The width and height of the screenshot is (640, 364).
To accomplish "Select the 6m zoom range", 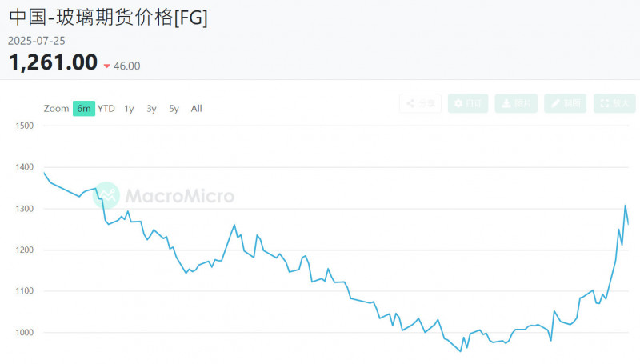I will pos(84,109).
